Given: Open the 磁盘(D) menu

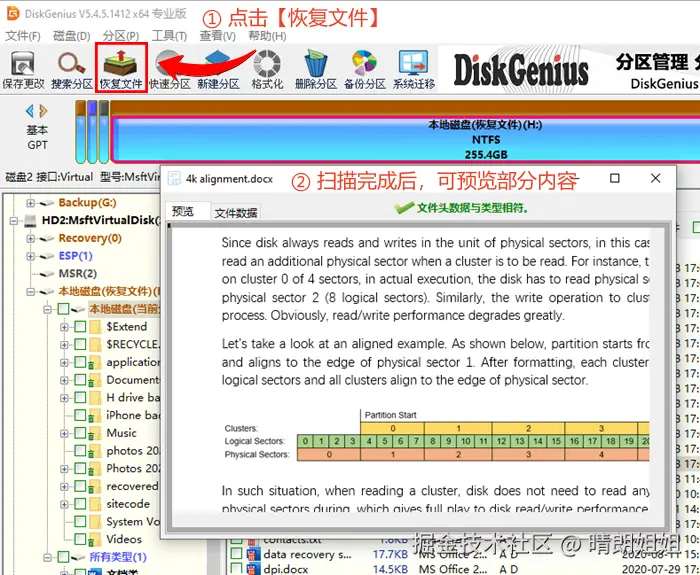Looking at the screenshot, I should pyautogui.click(x=71, y=36).
